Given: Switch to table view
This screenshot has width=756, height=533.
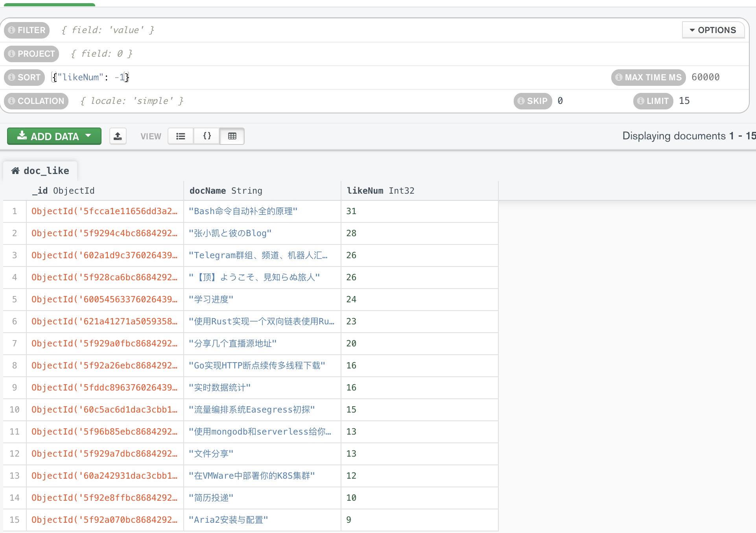Looking at the screenshot, I should 232,136.
